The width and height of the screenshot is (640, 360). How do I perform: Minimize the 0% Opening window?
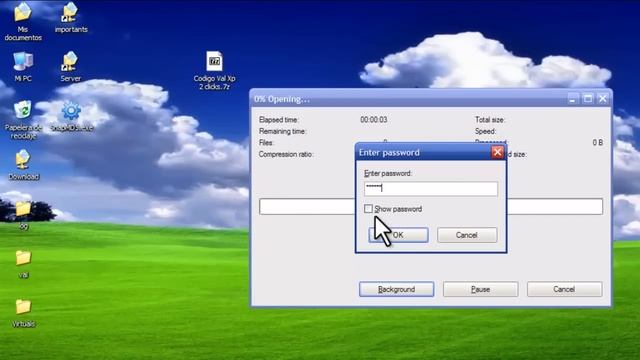tap(572, 99)
